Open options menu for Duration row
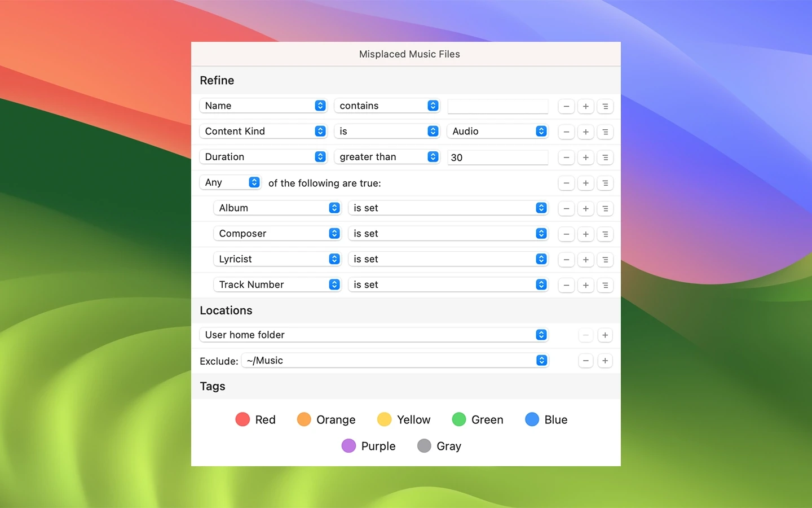This screenshot has width=812, height=508. [x=605, y=157]
